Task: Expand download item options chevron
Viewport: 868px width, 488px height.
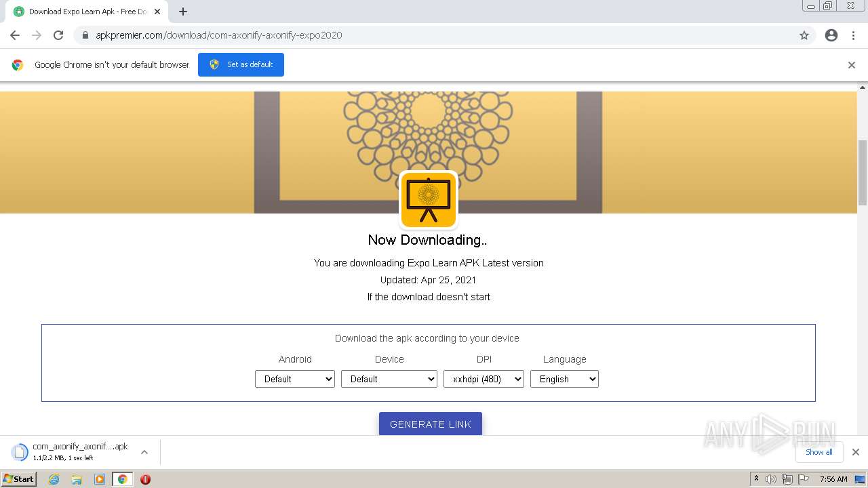Action: 144,452
